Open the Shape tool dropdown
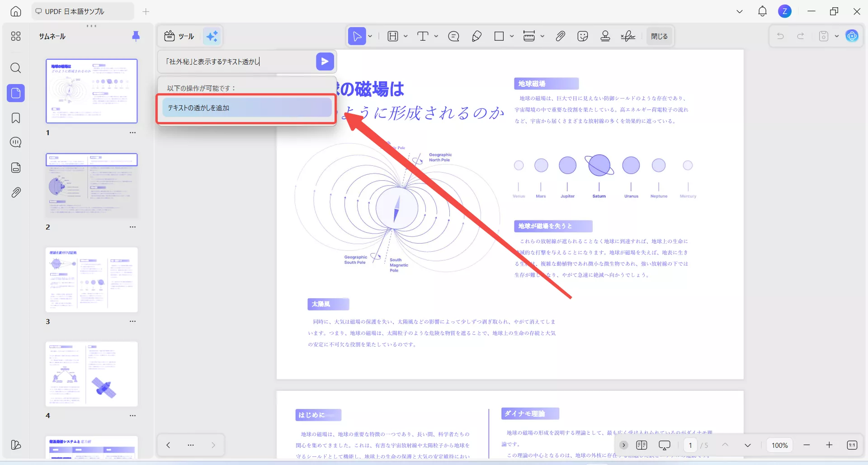 click(511, 36)
